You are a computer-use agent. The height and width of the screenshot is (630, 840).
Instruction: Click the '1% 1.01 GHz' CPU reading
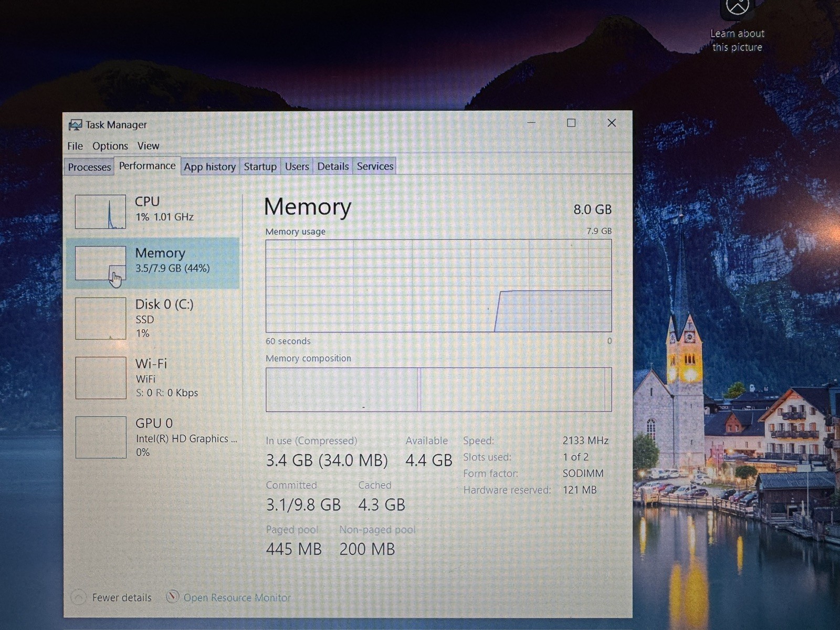[164, 217]
